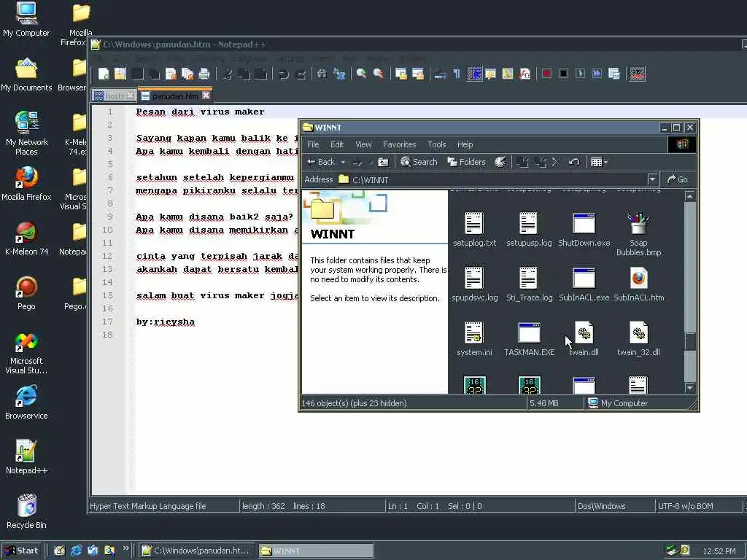Select the Recycle Bin desktop icon
747x560 pixels.
click(x=26, y=511)
